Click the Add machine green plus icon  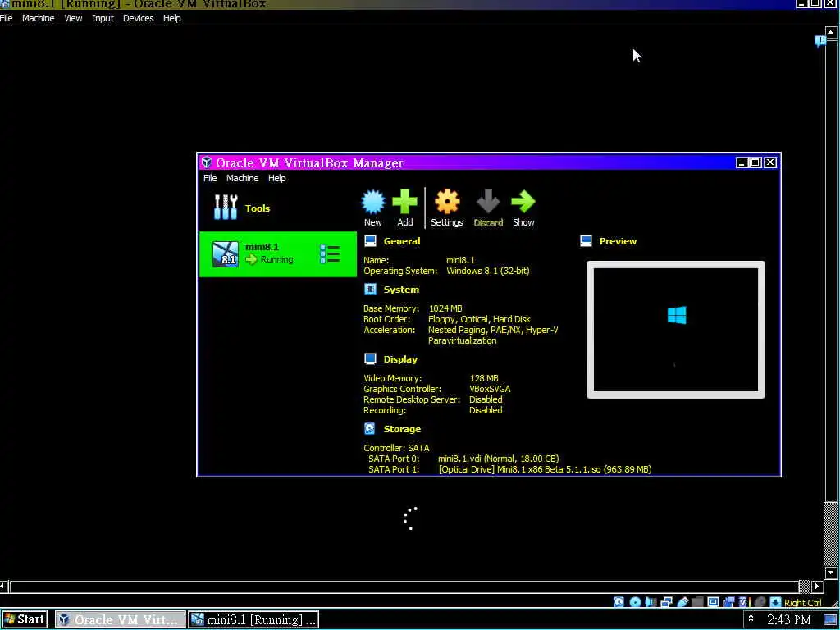[x=404, y=202]
